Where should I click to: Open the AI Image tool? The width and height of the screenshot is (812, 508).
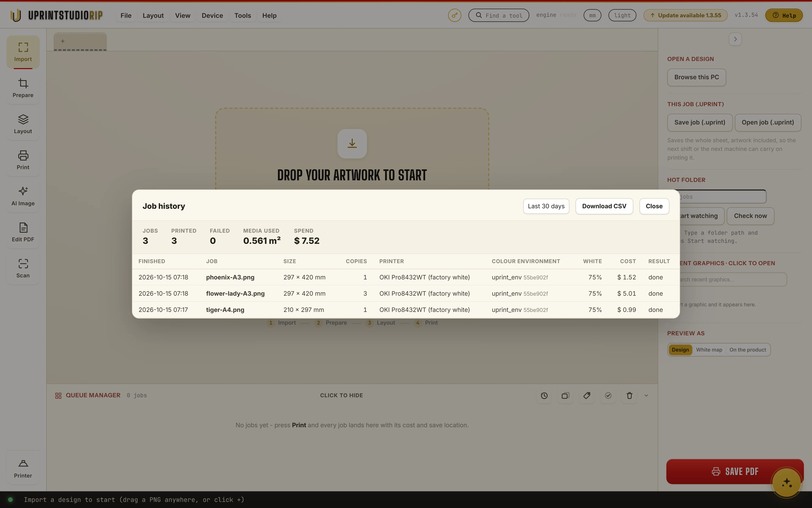point(23,196)
